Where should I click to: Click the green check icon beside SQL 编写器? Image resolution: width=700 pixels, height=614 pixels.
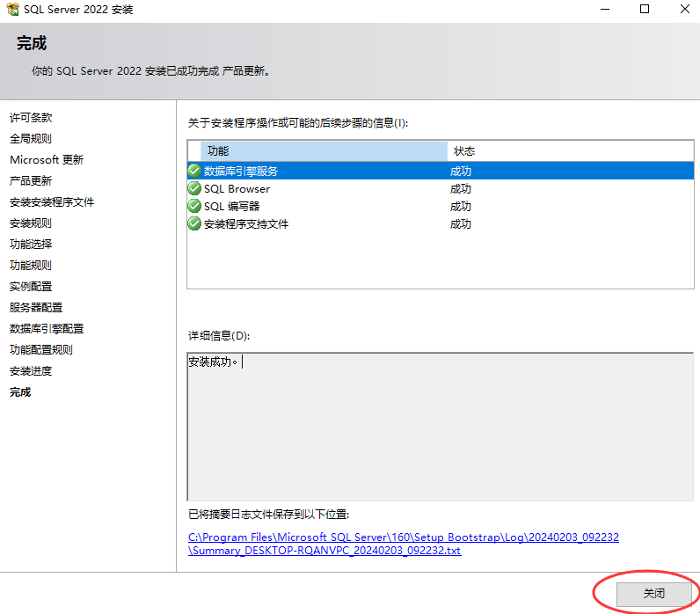coord(194,206)
